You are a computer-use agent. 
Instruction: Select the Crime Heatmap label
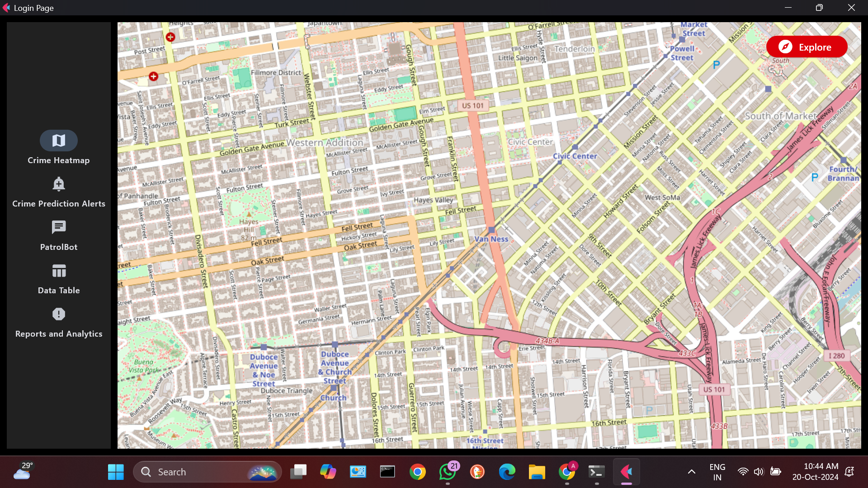(x=59, y=160)
